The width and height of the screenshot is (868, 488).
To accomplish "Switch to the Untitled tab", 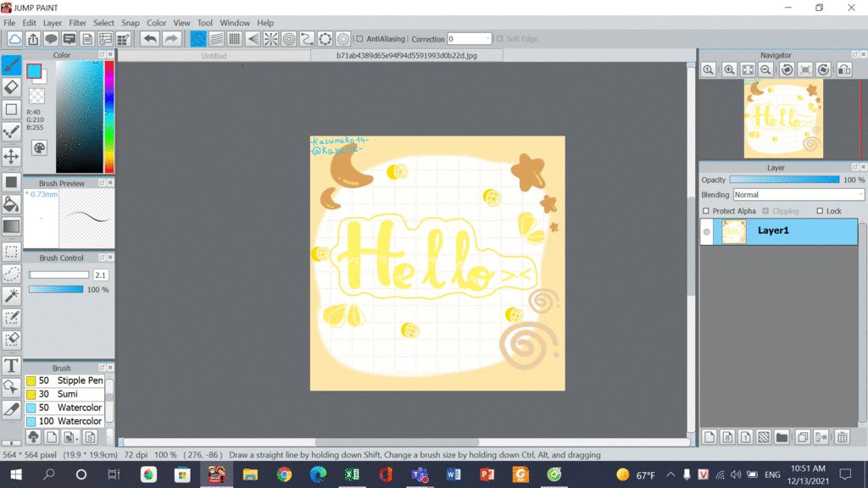I will [x=214, y=56].
